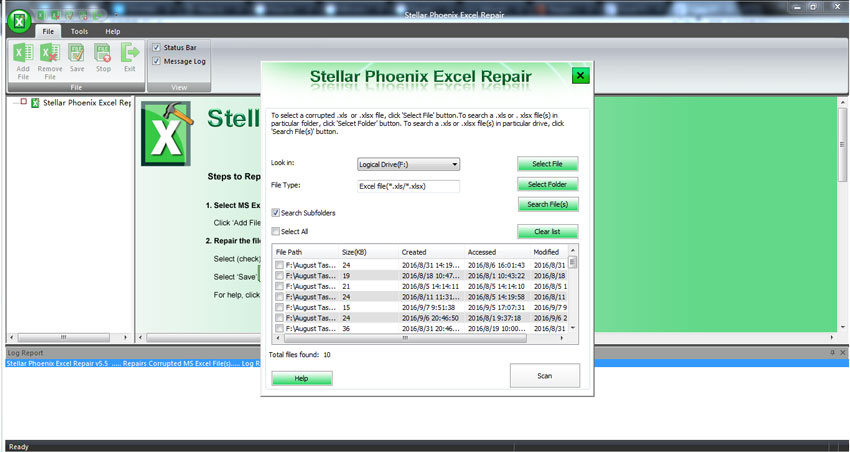Screen dimensions: 850x452
Task: Disable the Search Subfolders option
Action: coord(276,213)
